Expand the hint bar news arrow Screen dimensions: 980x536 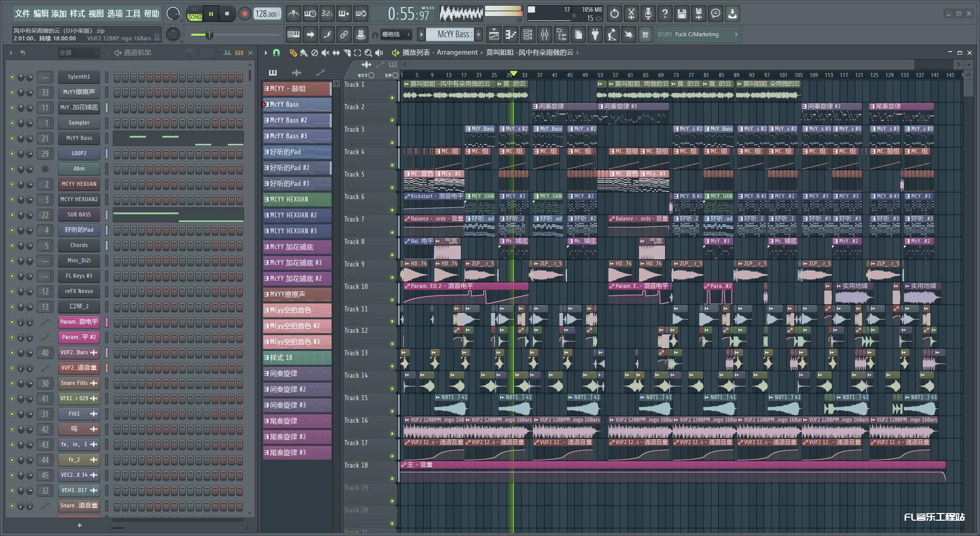(736, 34)
